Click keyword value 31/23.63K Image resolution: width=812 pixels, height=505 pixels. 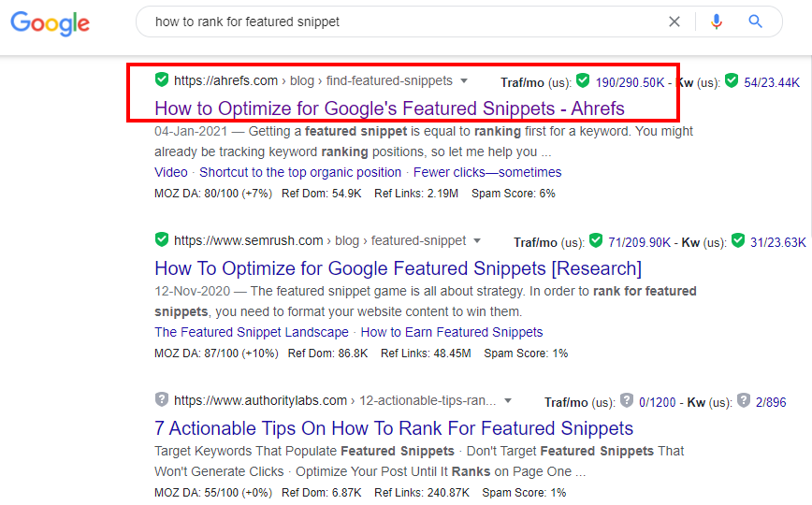click(x=778, y=243)
